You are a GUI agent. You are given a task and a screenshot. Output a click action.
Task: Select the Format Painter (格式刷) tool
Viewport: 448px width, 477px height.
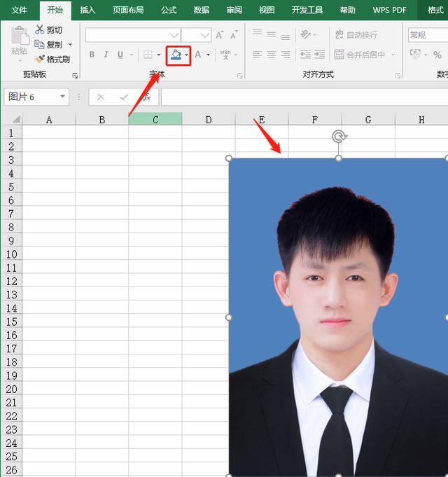[x=52, y=59]
